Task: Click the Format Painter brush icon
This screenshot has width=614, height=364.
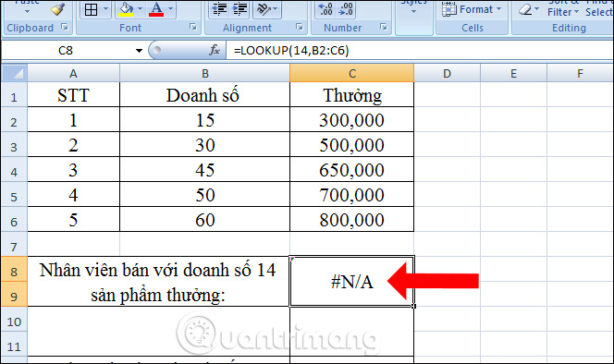Action: point(58,9)
